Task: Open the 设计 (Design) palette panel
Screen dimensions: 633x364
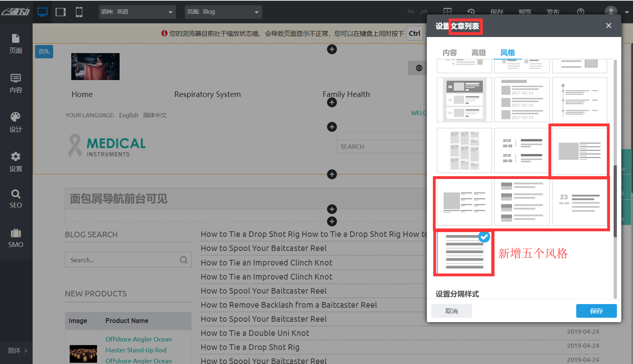Action: (x=16, y=122)
